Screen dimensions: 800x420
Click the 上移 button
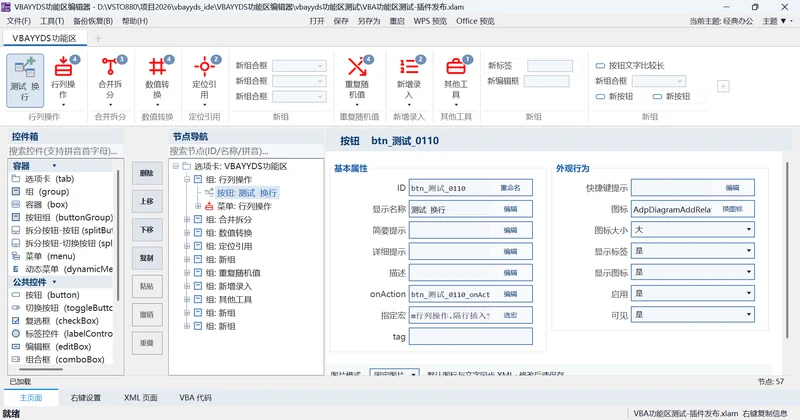tap(147, 201)
